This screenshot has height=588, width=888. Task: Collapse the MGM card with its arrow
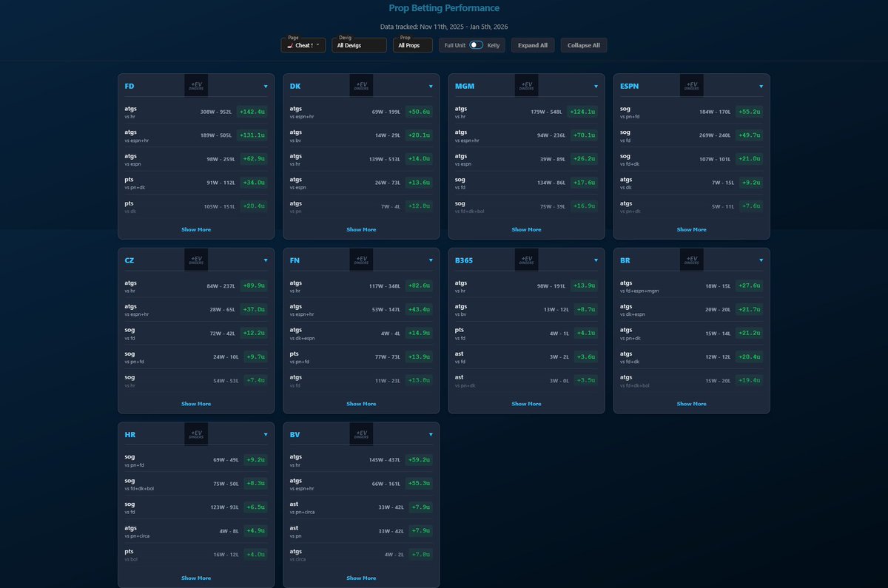[596, 87]
